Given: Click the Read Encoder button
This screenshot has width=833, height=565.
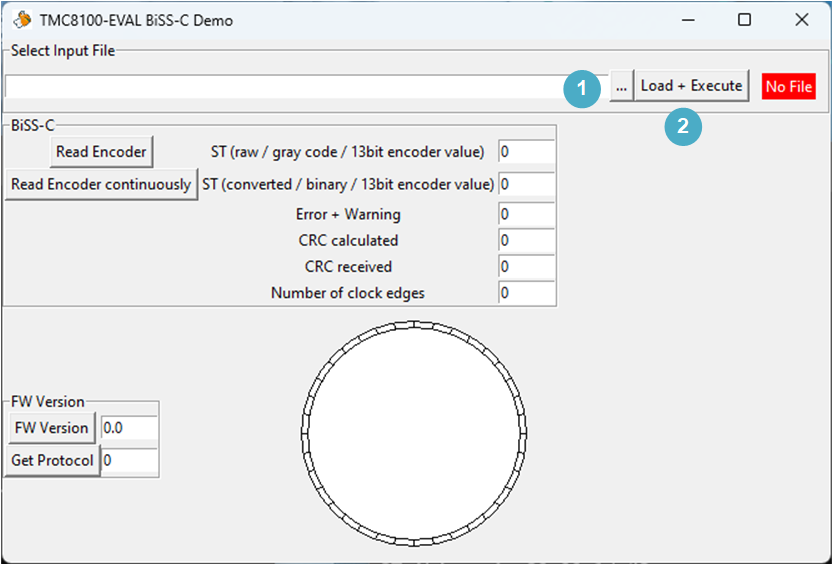Looking at the screenshot, I should pos(101,152).
